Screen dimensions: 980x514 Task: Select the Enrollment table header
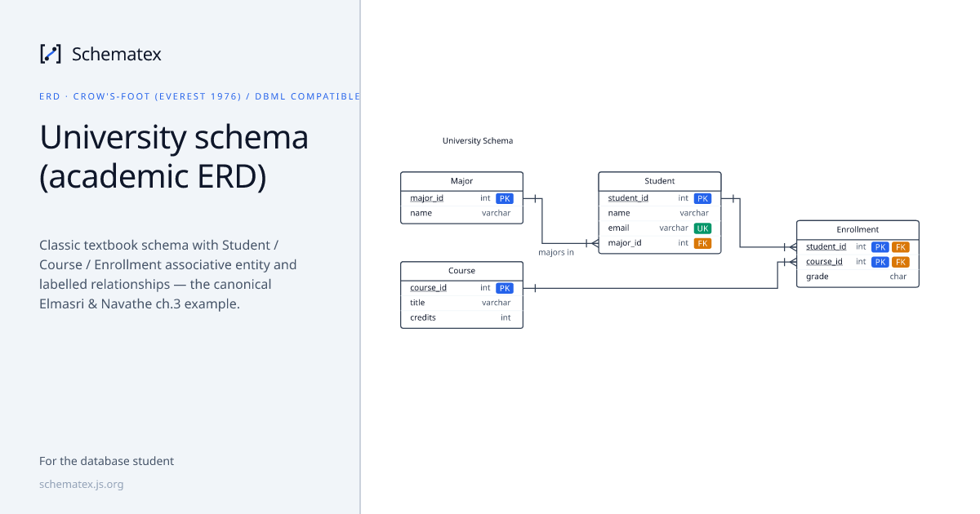click(857, 230)
